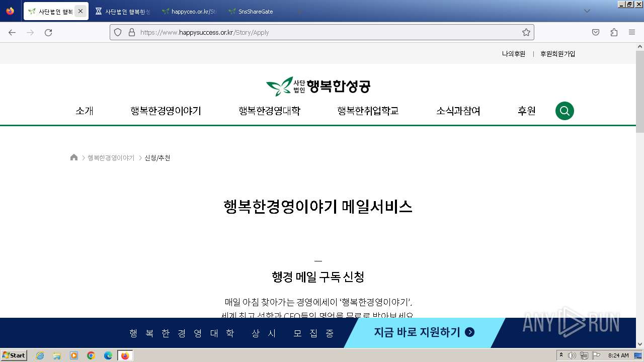Click the 후원회원가입 link

pyautogui.click(x=557, y=54)
